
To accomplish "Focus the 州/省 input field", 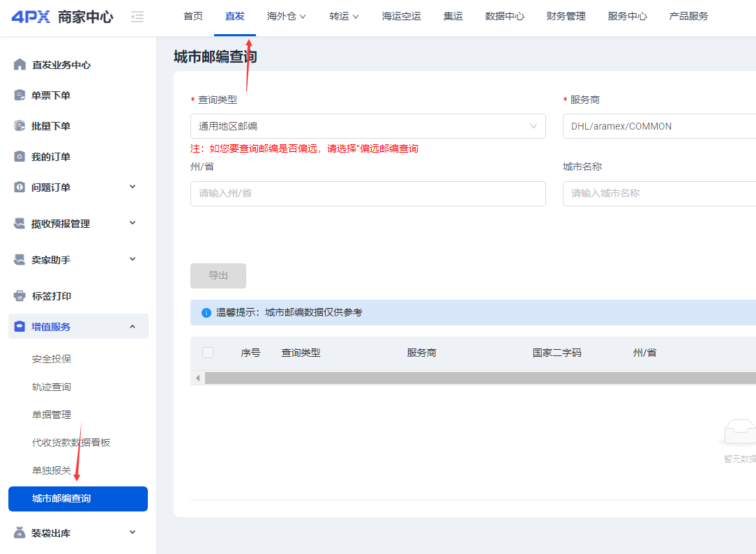I will coord(368,194).
